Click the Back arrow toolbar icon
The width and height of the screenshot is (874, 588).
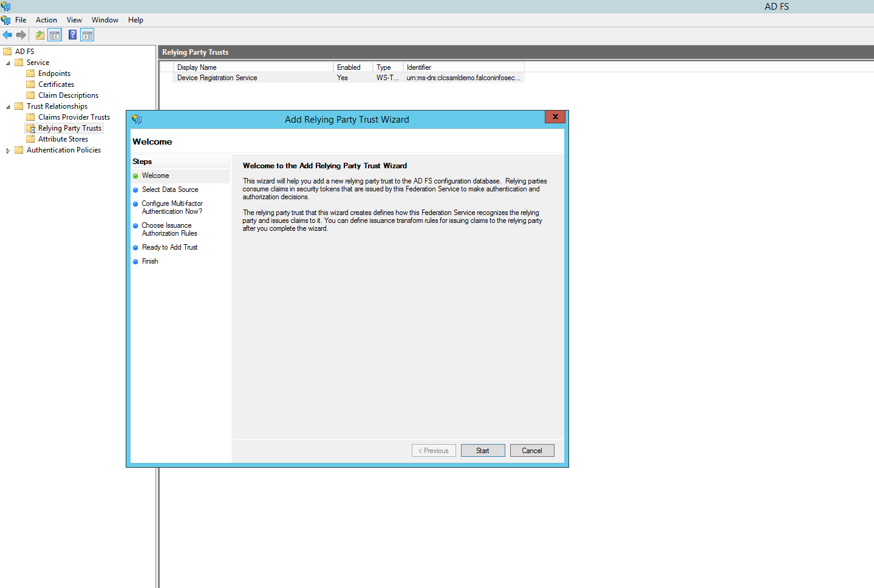point(7,35)
